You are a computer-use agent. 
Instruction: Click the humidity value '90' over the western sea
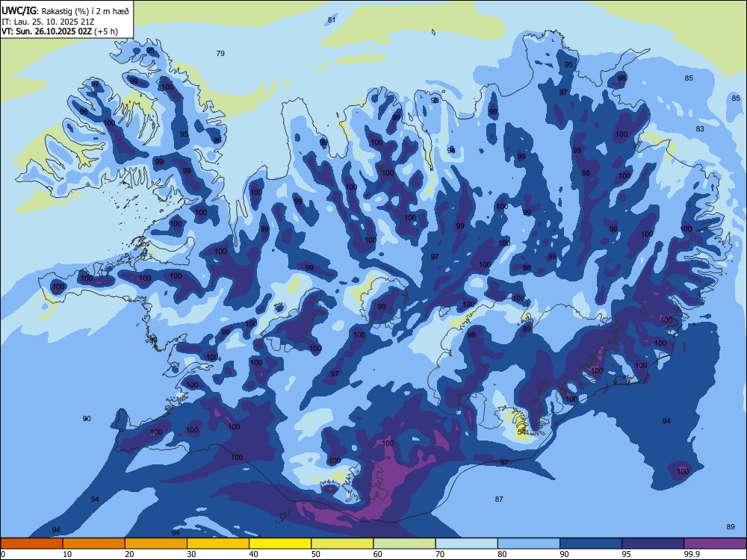click(86, 419)
